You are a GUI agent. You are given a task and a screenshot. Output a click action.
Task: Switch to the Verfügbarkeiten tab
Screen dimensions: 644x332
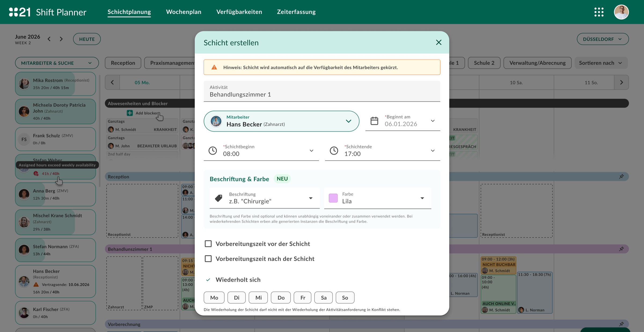(x=239, y=12)
